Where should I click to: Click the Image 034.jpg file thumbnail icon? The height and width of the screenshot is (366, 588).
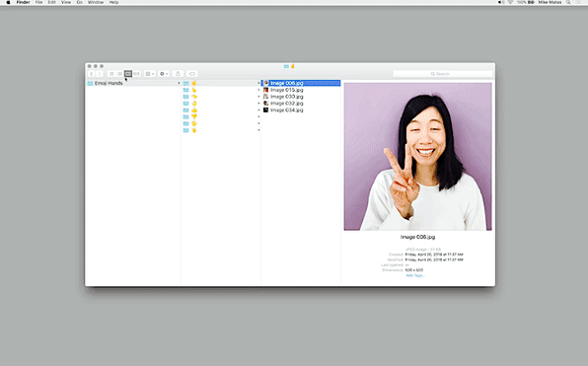[x=265, y=110]
